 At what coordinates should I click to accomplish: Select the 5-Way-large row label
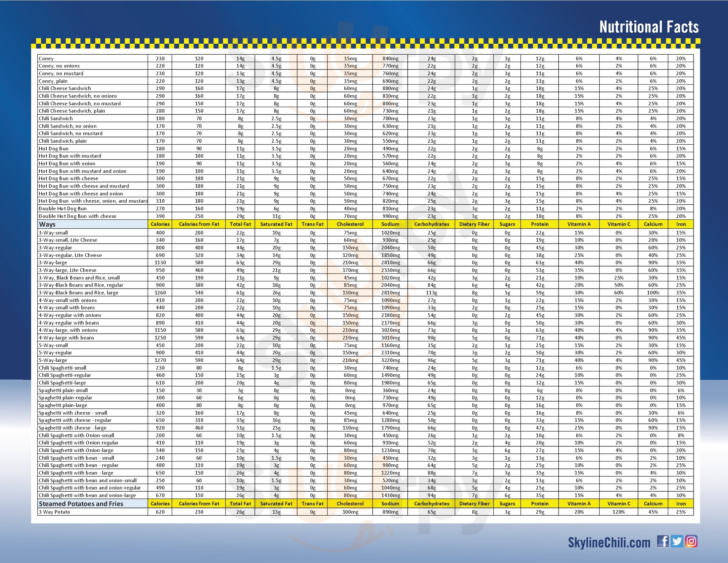click(x=53, y=360)
